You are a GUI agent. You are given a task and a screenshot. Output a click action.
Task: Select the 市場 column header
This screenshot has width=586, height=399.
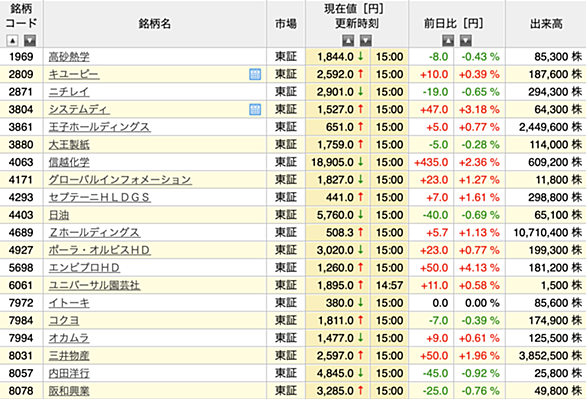(286, 24)
